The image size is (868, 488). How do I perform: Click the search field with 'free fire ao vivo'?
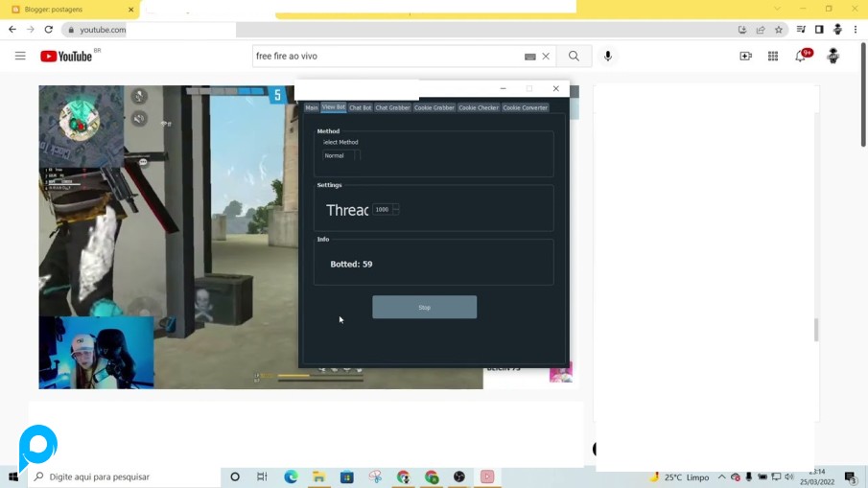(x=384, y=57)
